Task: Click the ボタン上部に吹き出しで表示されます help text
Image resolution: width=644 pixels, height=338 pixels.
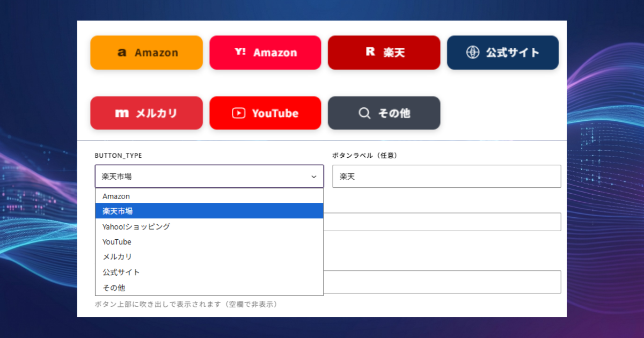Action: (186, 304)
